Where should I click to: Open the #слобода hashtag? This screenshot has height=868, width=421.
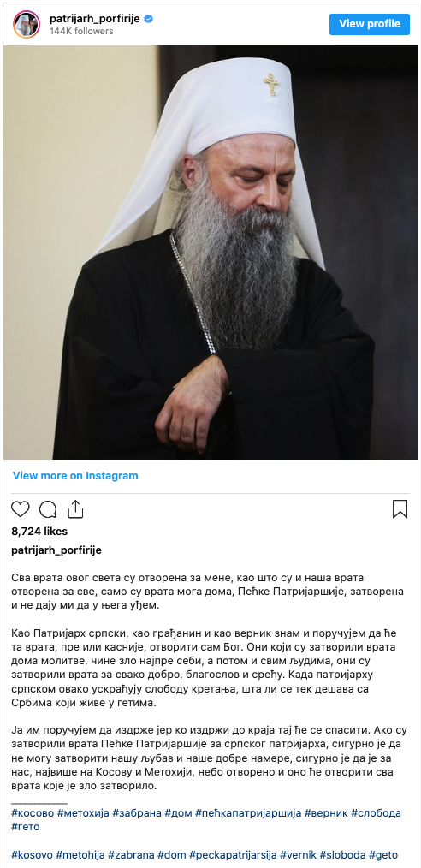[x=377, y=813]
